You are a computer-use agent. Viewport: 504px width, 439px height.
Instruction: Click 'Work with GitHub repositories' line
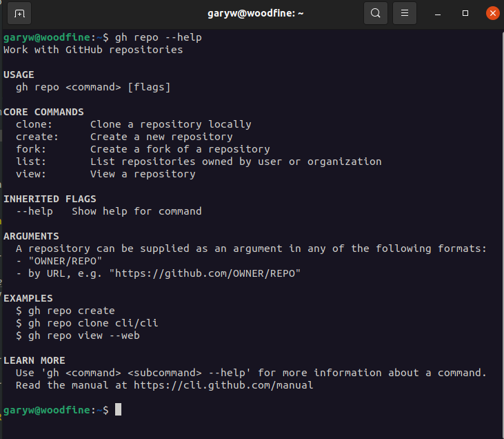coord(93,50)
